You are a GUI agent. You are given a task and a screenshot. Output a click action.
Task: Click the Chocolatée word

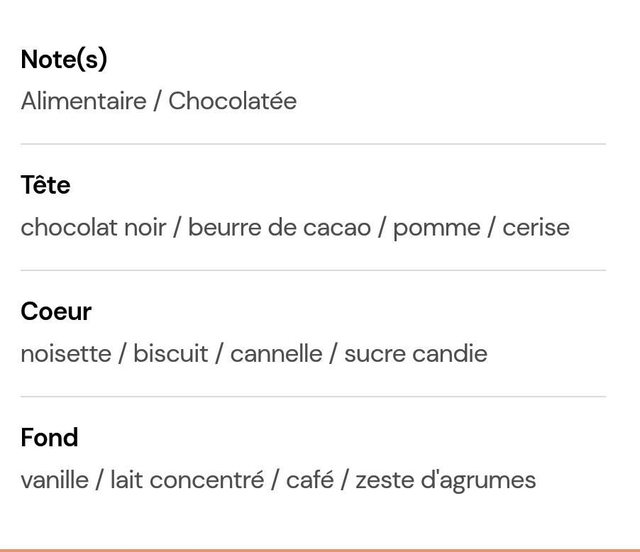point(233,101)
